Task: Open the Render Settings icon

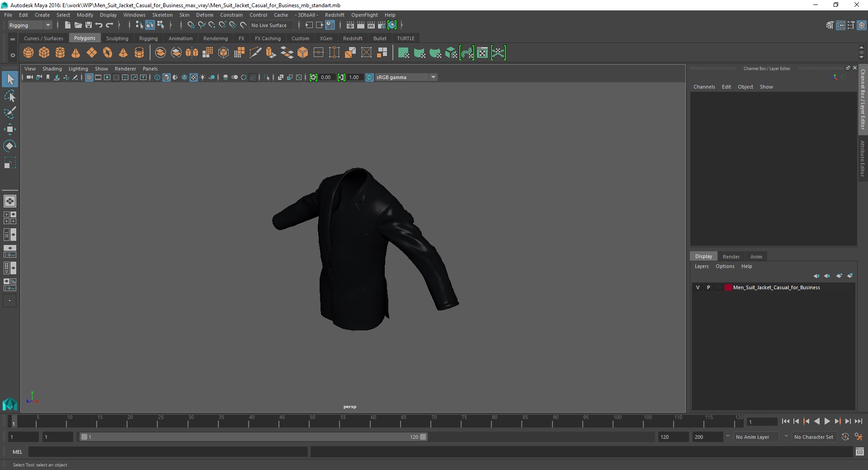Action: (382, 25)
